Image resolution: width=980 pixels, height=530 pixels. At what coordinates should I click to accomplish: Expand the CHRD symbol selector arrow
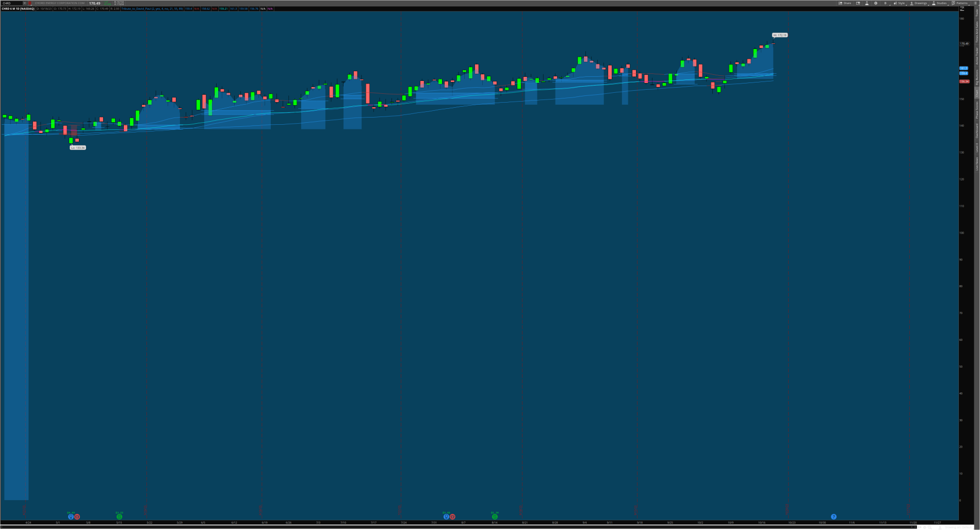click(24, 3)
